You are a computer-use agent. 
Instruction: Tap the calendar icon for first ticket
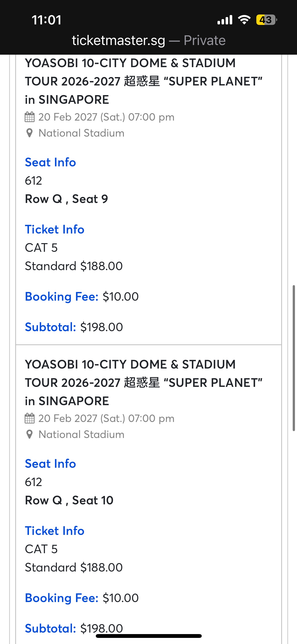(29, 117)
